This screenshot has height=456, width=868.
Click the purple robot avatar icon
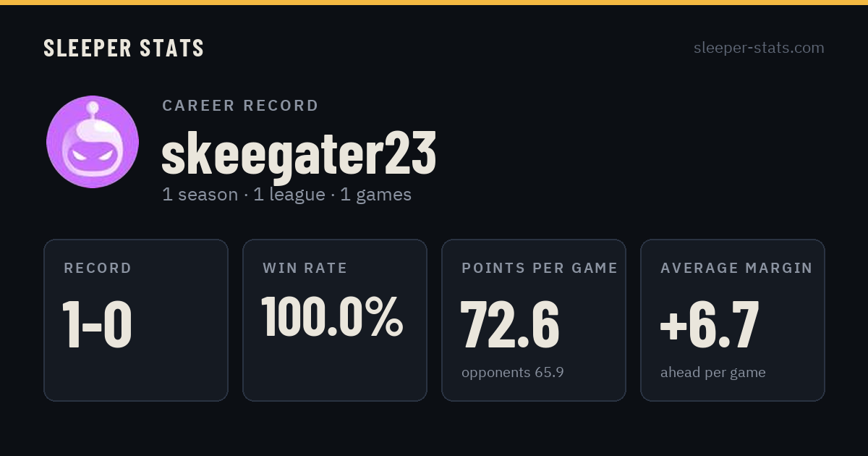click(93, 142)
